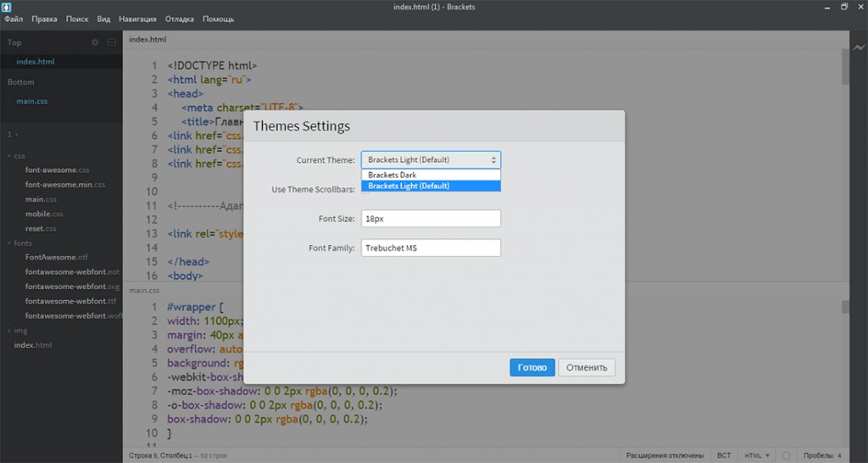This screenshot has height=463, width=868.
Task: Open the Отладка menu
Action: click(180, 19)
